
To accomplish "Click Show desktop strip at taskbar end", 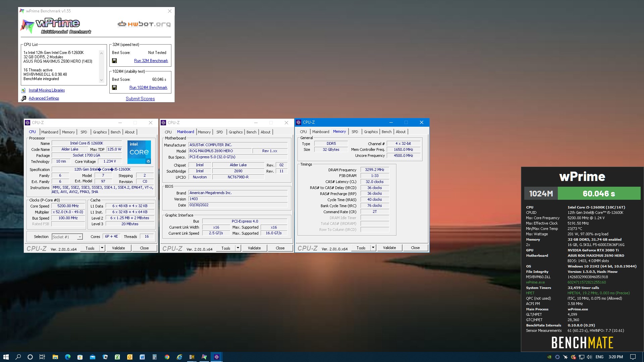I will click(643, 357).
